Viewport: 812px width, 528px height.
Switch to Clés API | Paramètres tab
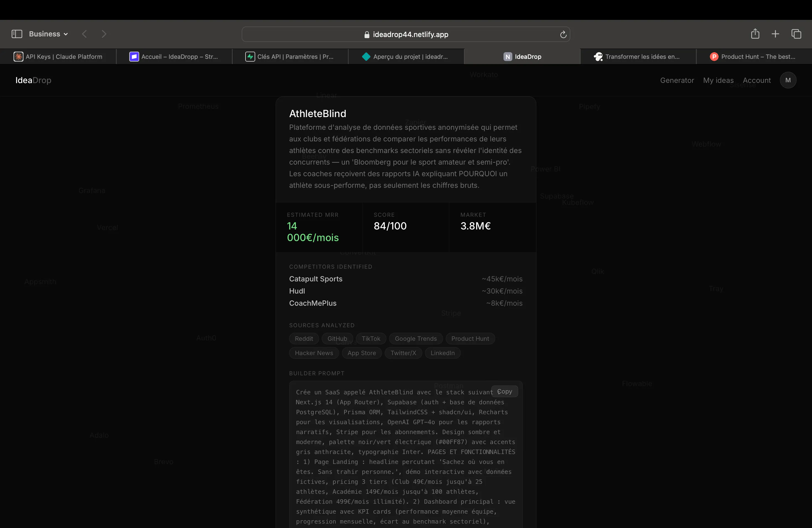pyautogui.click(x=290, y=57)
